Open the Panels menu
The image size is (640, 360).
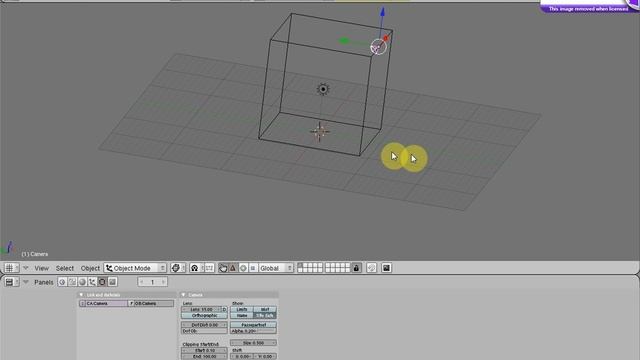[x=44, y=282]
